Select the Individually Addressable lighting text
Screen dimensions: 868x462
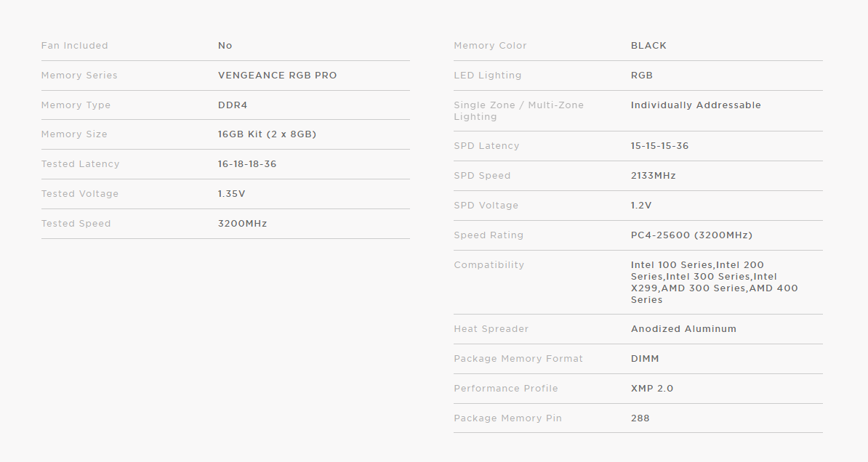click(696, 105)
